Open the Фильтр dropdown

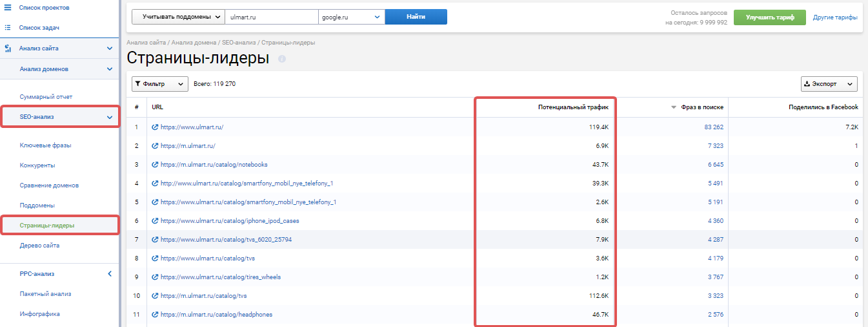click(x=160, y=84)
